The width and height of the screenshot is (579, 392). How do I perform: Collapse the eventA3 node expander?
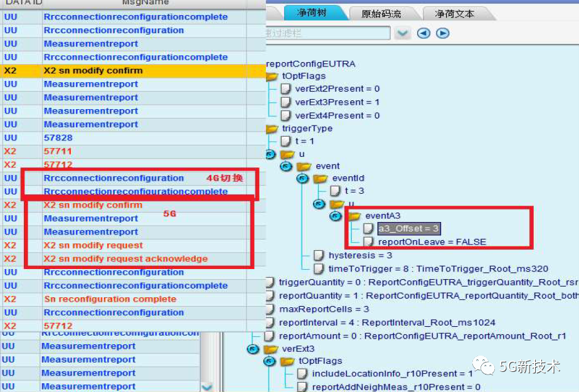[336, 216]
